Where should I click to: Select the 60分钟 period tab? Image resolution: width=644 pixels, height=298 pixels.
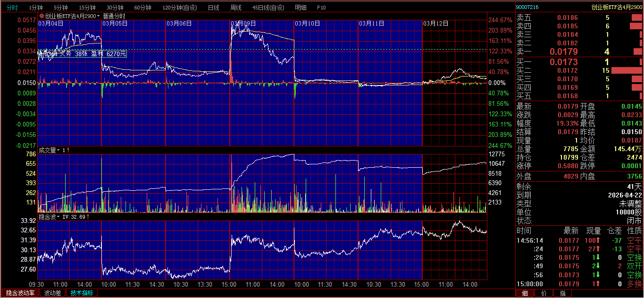point(142,8)
